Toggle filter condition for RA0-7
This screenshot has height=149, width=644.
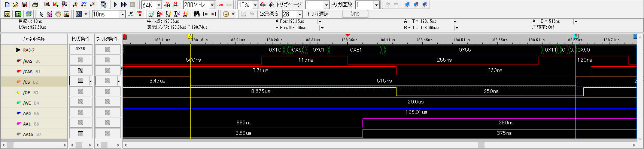[x=107, y=49]
